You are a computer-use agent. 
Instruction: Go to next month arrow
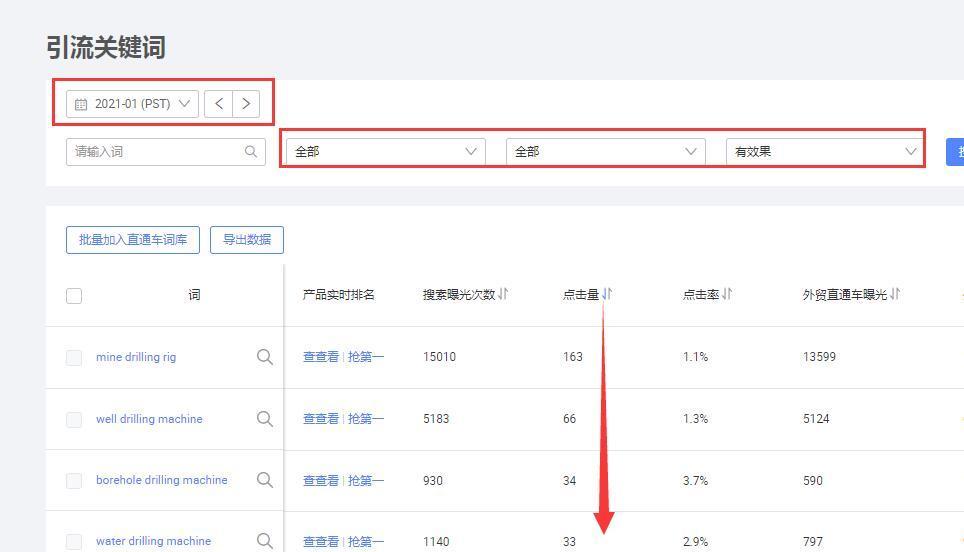coord(246,104)
